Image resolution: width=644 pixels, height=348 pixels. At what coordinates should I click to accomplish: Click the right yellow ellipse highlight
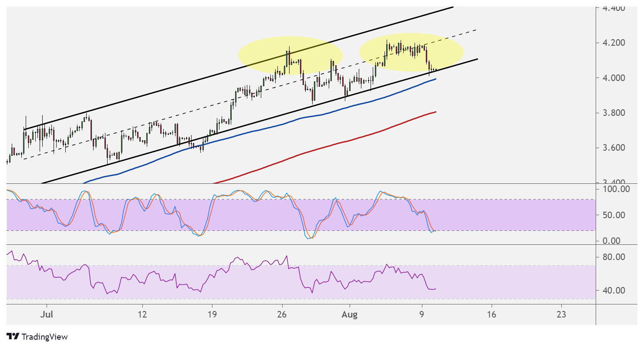tap(411, 52)
